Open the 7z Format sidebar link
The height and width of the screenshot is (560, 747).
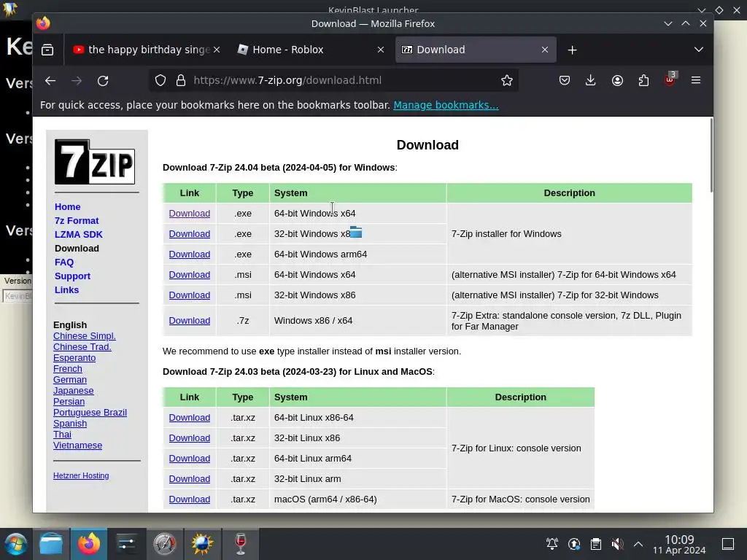[x=77, y=220]
